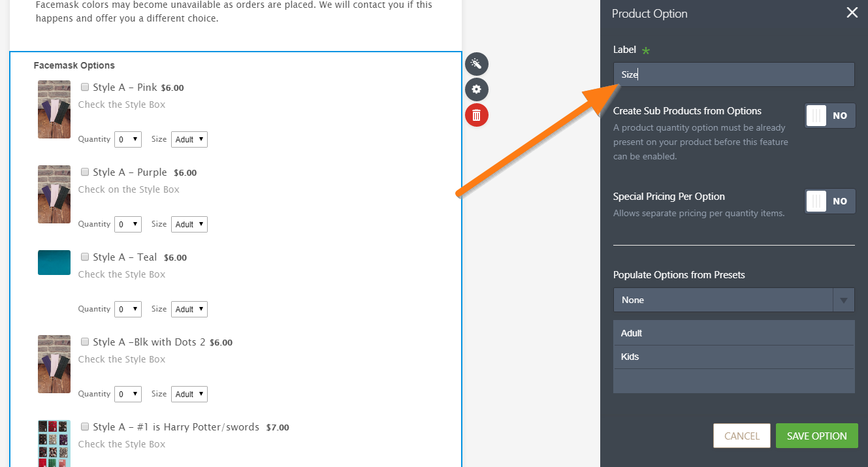Click the red trash icon to delete the option
Screen dimensions: 868x467
[x=476, y=115]
